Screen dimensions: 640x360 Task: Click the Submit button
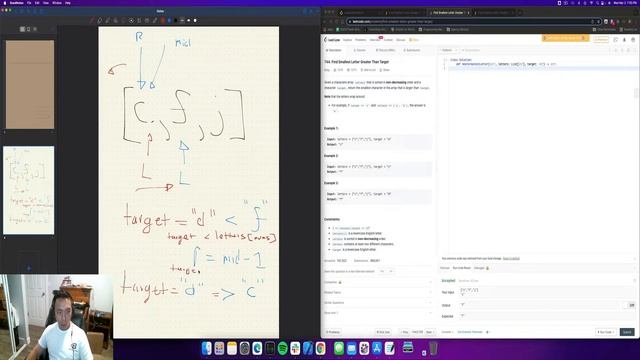[x=627, y=332]
